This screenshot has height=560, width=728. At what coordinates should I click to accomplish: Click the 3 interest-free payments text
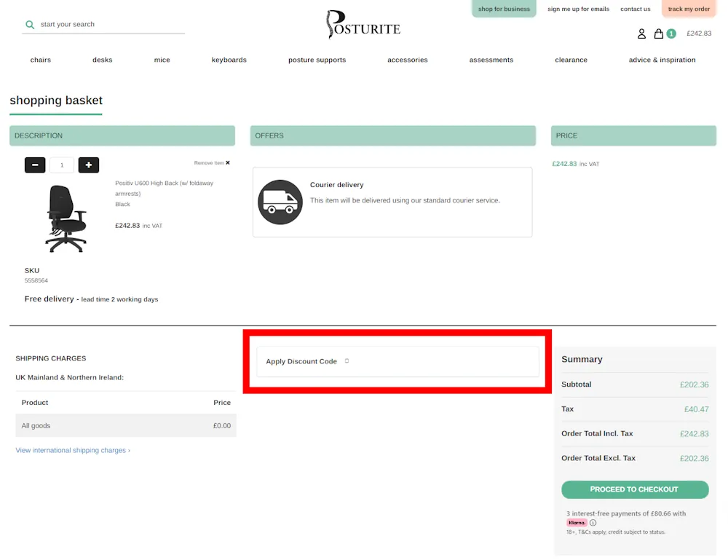pyautogui.click(x=626, y=513)
